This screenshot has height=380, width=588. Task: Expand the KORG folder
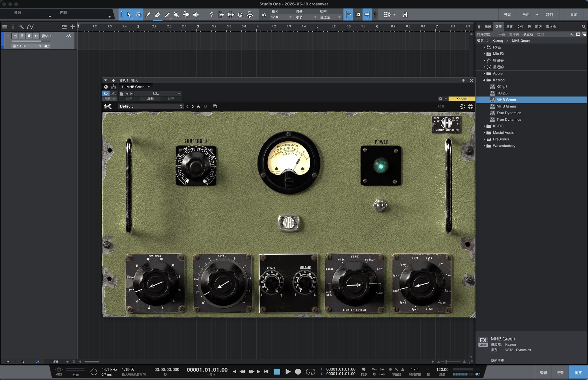tap(484, 126)
